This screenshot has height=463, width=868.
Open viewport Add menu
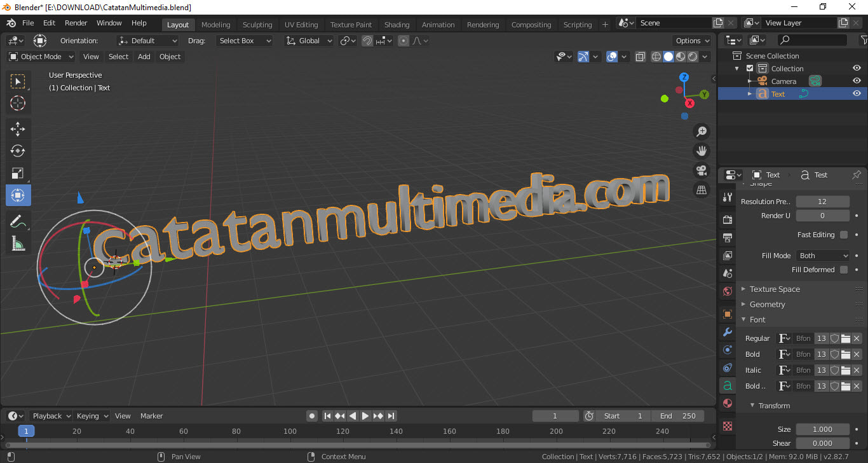tap(144, 57)
